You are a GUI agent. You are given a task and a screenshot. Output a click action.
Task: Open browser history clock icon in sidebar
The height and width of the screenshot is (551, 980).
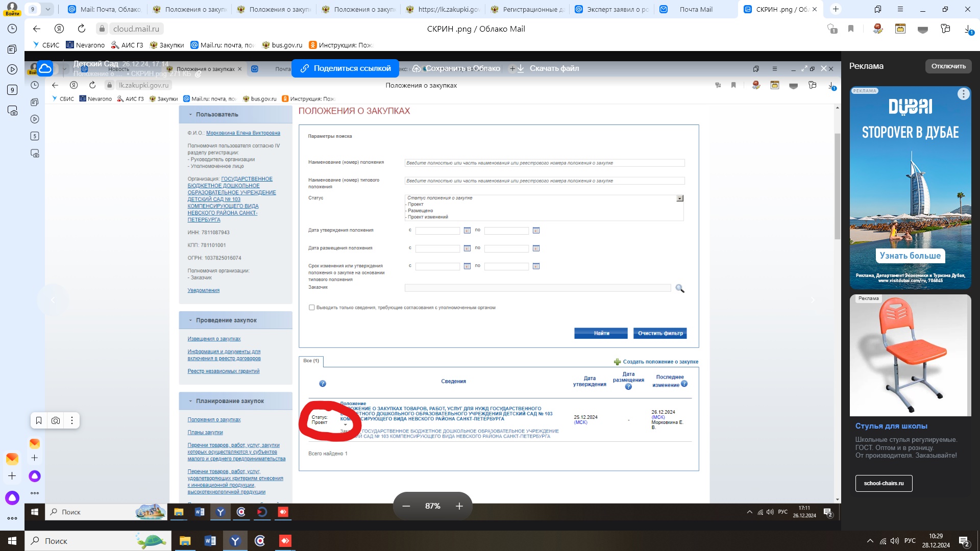point(12,29)
